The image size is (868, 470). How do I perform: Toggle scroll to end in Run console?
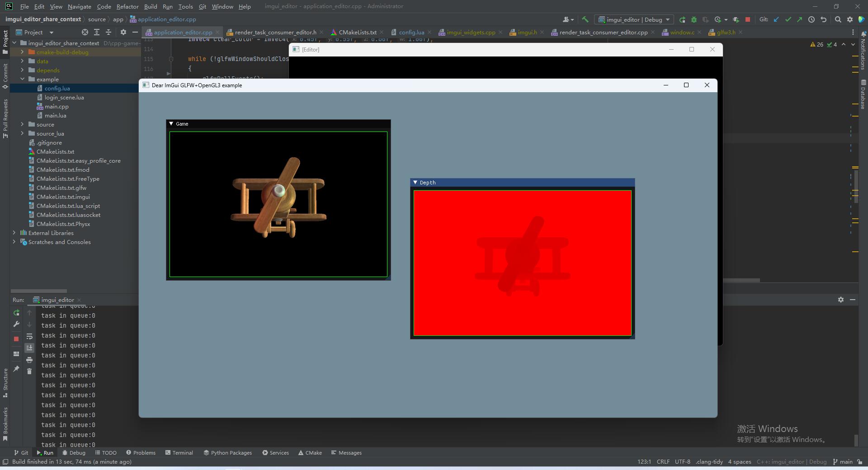[x=29, y=348]
